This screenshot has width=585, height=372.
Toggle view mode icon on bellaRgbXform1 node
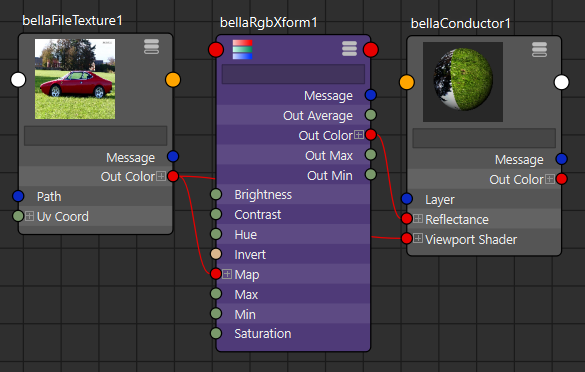[x=349, y=49]
